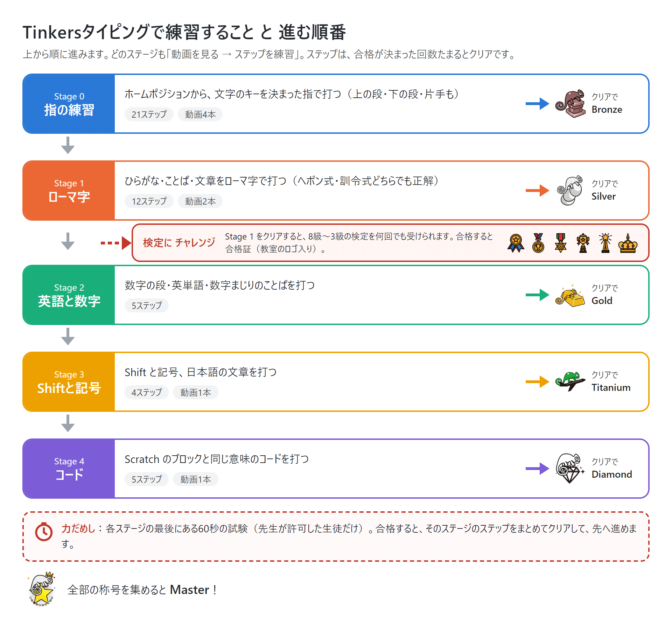Viewport: 672px width, 629px height.
Task: Click the Diamond chameleon badge icon
Action: 570,469
